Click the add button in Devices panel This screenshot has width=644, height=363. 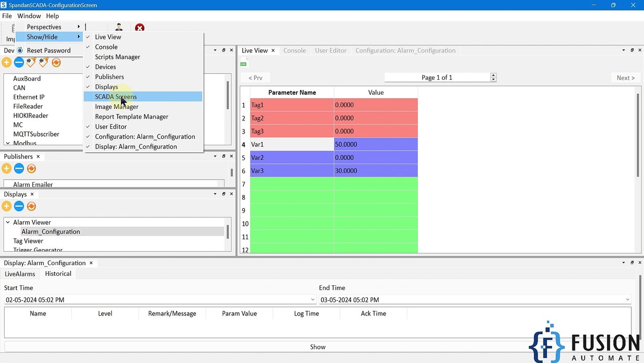tap(7, 63)
